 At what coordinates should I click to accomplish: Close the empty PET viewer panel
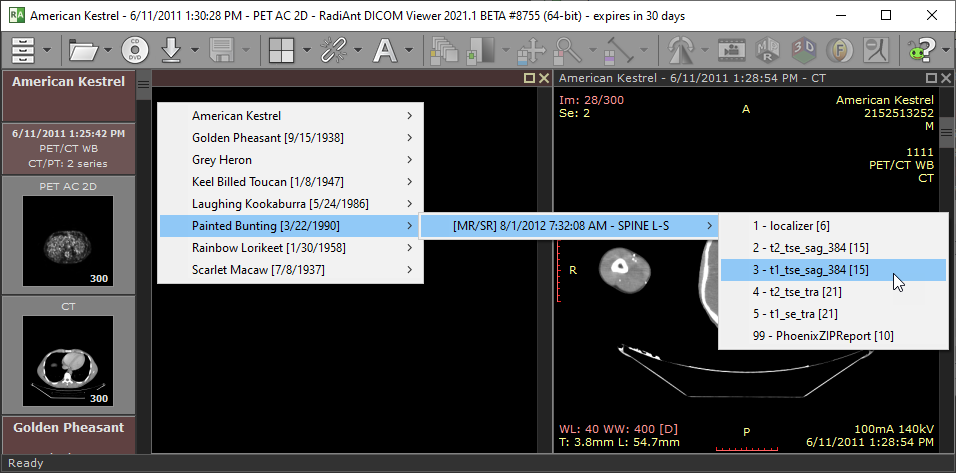pyautogui.click(x=543, y=78)
